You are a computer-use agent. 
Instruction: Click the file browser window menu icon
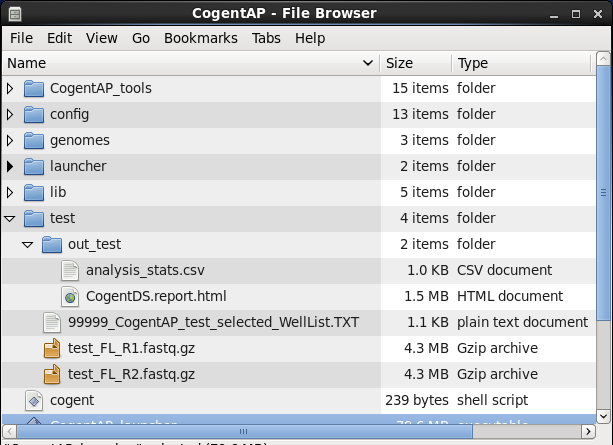(15, 14)
